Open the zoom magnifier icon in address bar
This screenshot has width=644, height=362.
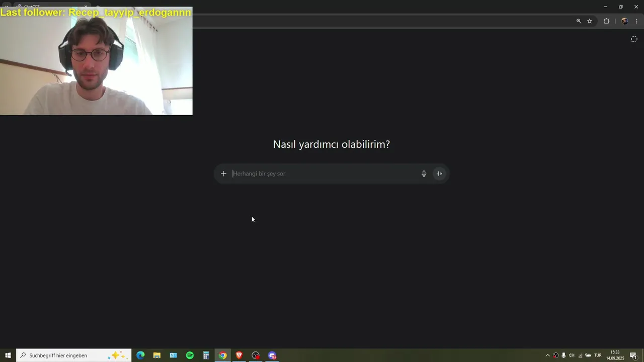[x=579, y=21]
